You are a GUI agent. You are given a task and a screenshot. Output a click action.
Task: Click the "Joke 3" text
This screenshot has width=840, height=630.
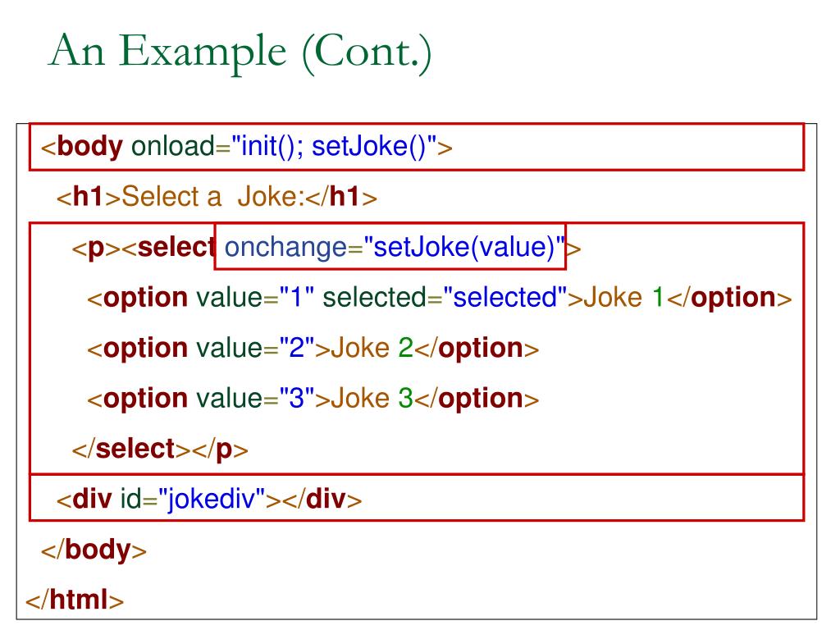tap(372, 399)
